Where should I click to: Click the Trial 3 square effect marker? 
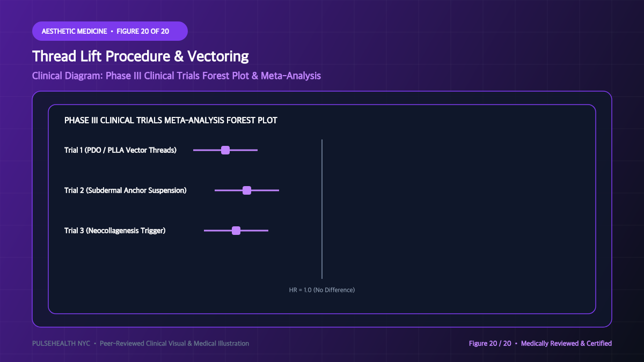[236, 231]
